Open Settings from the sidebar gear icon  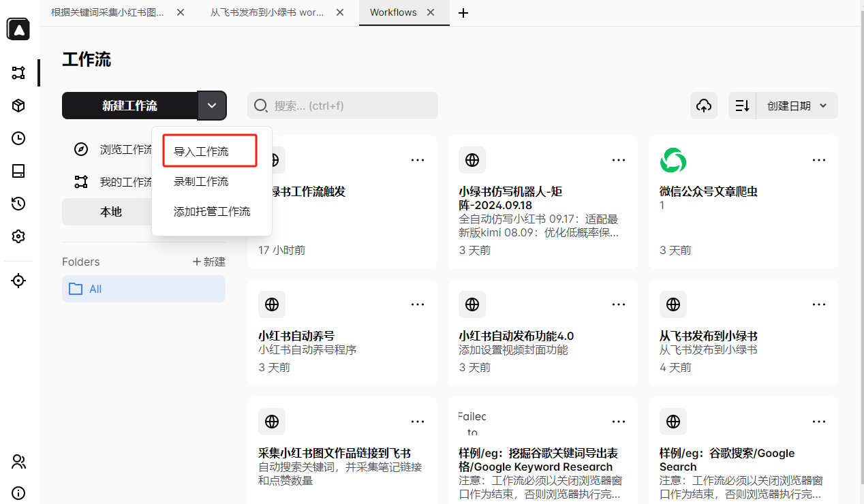18,236
